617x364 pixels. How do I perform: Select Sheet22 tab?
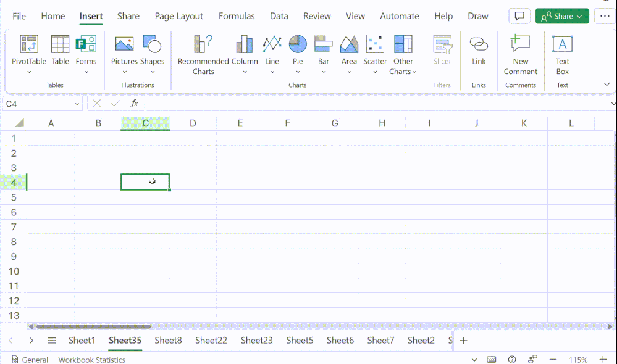211,341
